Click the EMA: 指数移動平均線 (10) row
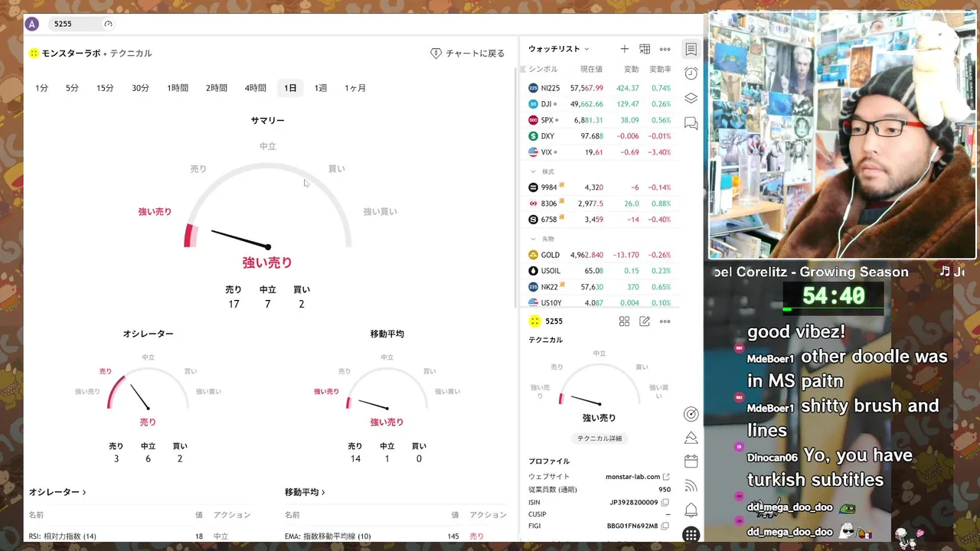980x551 pixels. (x=396, y=536)
